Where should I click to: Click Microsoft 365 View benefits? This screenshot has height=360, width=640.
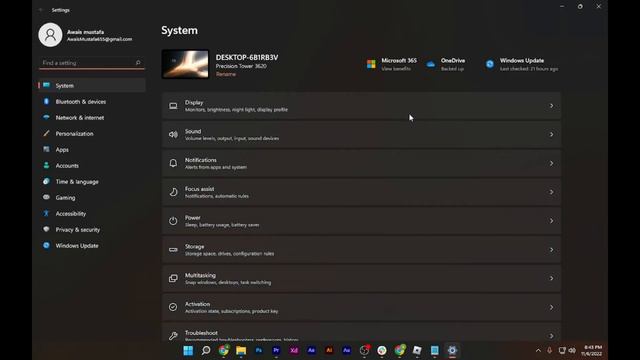pyautogui.click(x=396, y=69)
